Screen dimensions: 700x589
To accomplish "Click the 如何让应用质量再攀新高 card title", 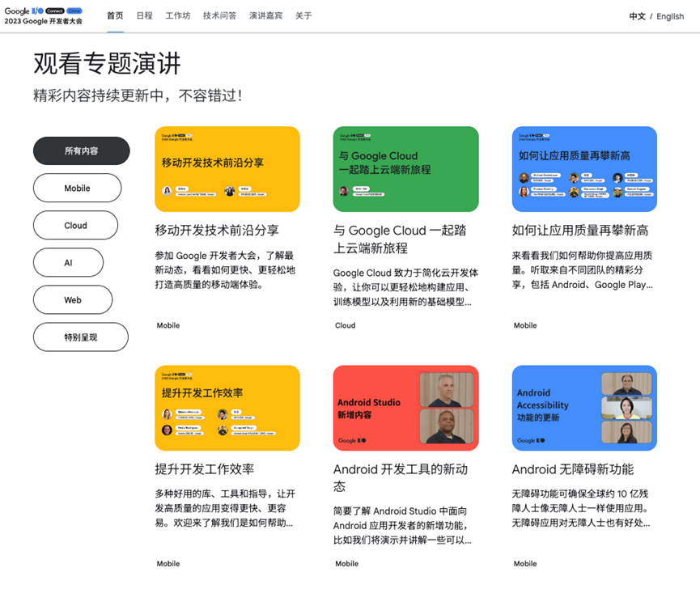I will click(x=580, y=231).
